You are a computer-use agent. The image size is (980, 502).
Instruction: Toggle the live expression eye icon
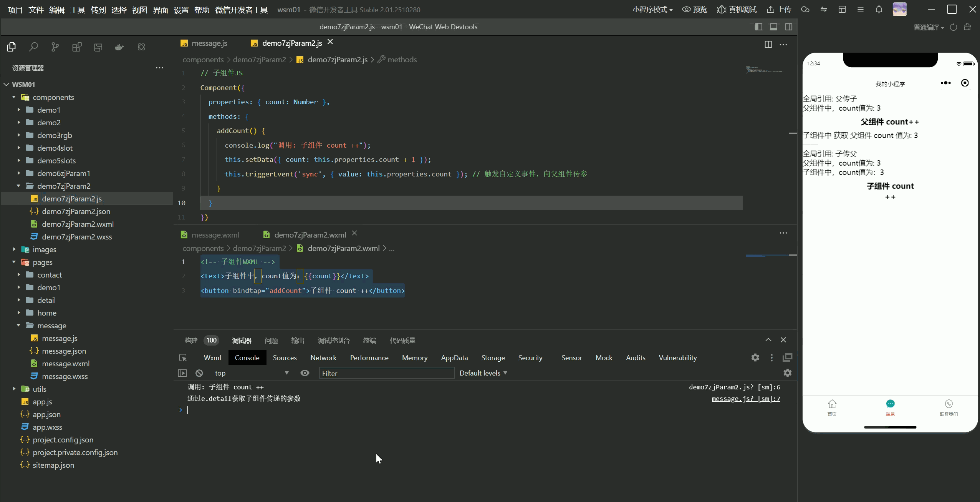point(305,373)
